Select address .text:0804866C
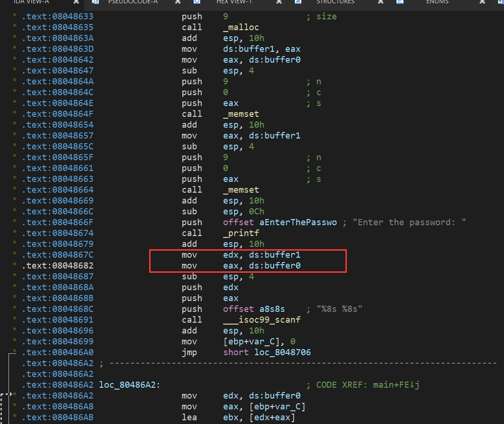 pyautogui.click(x=57, y=212)
